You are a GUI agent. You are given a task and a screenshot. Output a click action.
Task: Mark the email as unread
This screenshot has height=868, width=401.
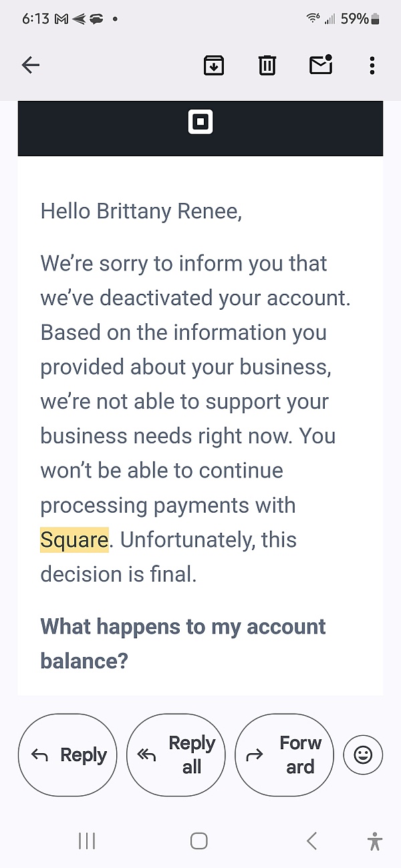[x=321, y=64]
